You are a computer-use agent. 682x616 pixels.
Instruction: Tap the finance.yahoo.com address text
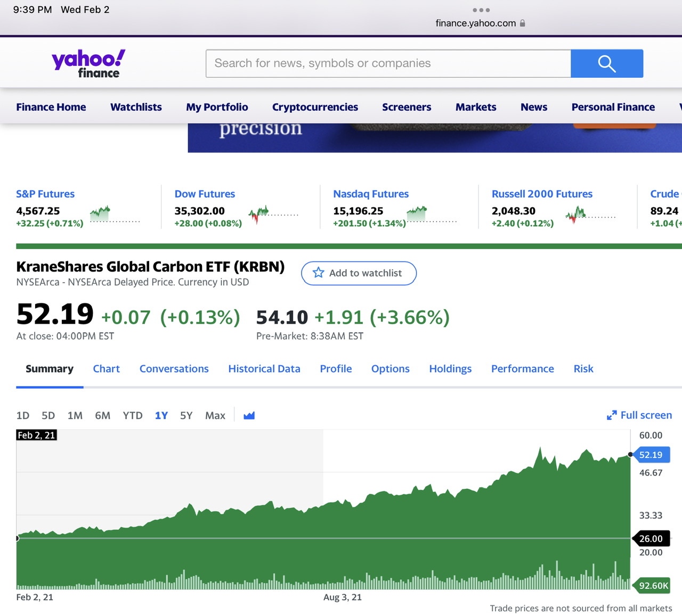point(476,23)
